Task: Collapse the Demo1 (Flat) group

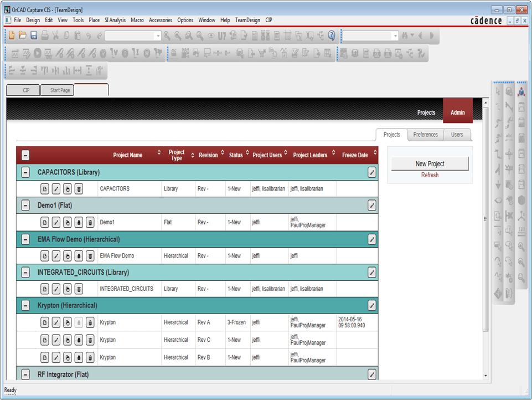Action: click(25, 206)
